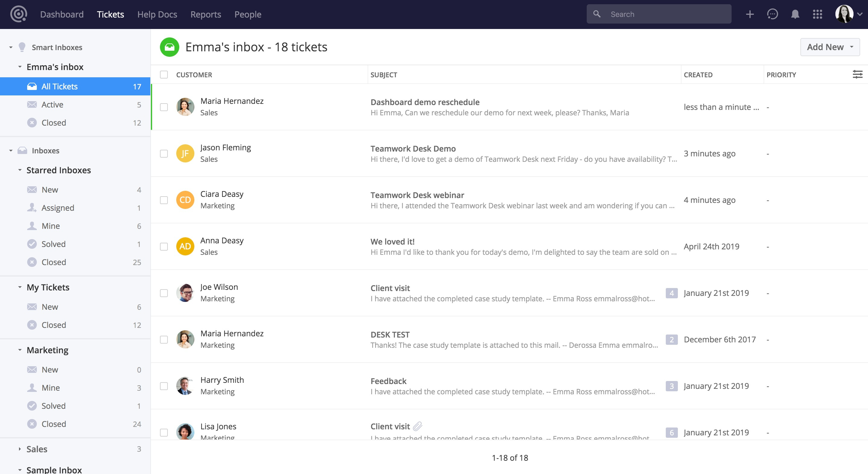Open the Reports tab
The width and height of the screenshot is (868, 474).
pos(206,14)
